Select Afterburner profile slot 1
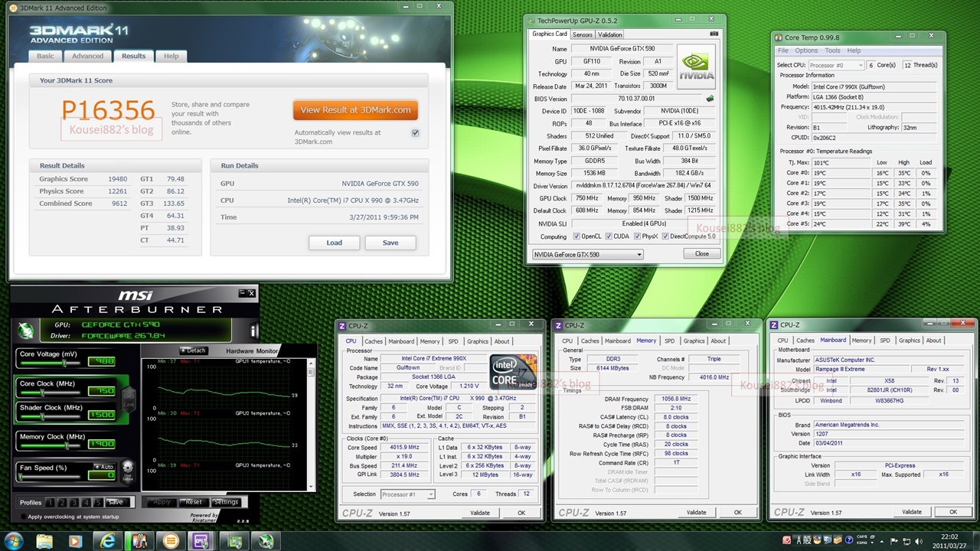 point(50,503)
